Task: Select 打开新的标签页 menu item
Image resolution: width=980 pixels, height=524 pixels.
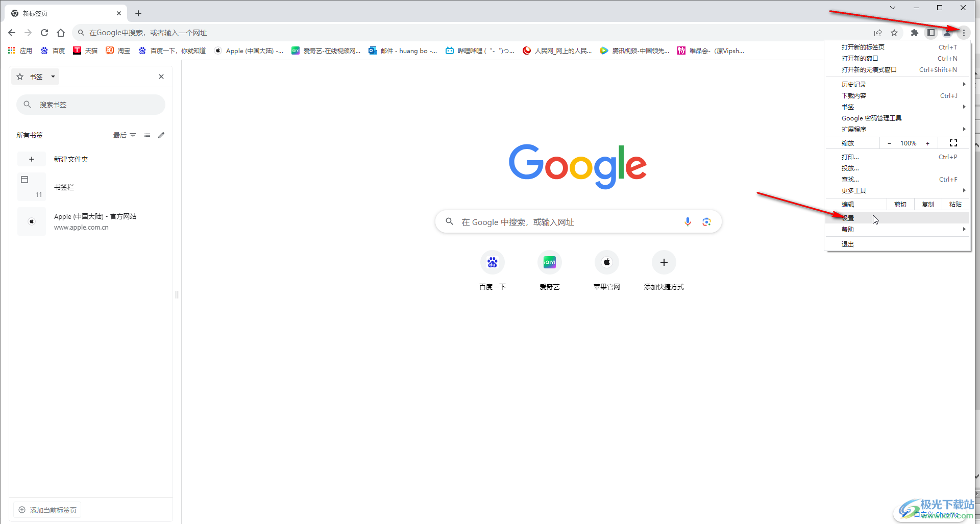Action: coord(898,47)
